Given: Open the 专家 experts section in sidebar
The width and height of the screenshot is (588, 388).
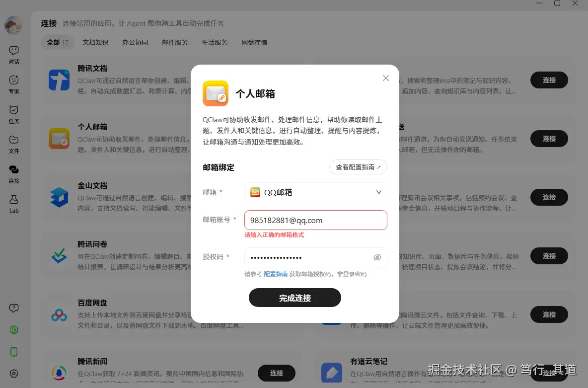Looking at the screenshot, I should point(14,84).
